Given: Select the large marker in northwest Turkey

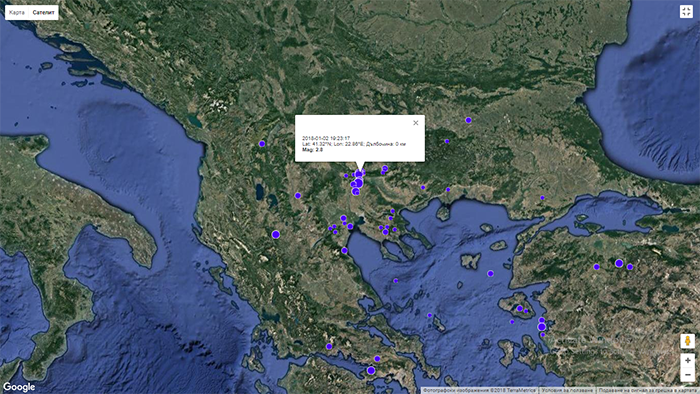Looking at the screenshot, I should (x=619, y=263).
